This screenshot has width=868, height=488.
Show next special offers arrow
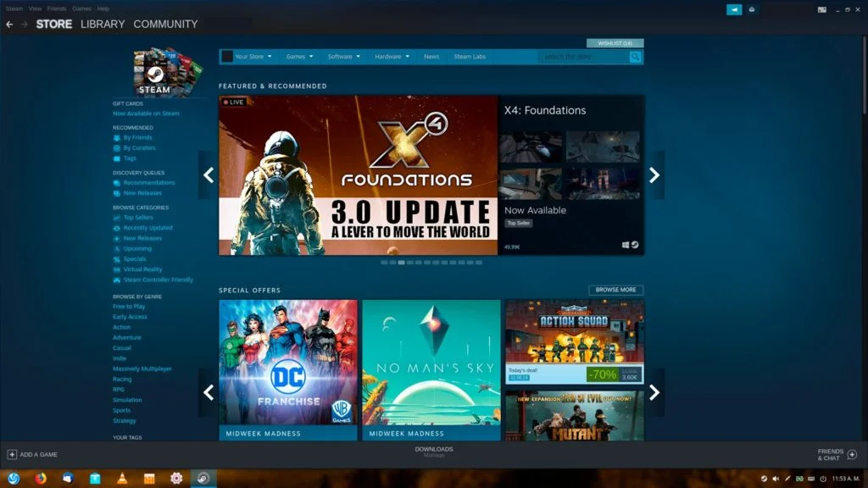[x=654, y=392]
